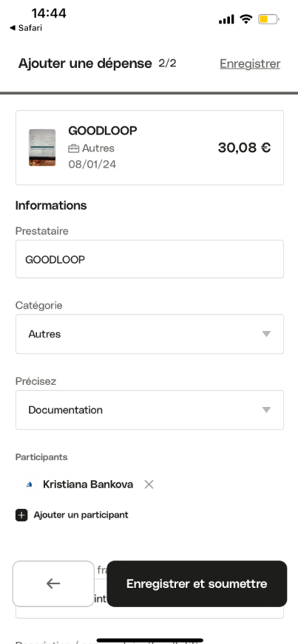298x644 pixels.
Task: Open the GOODLOOP expense summary card
Action: point(149,148)
